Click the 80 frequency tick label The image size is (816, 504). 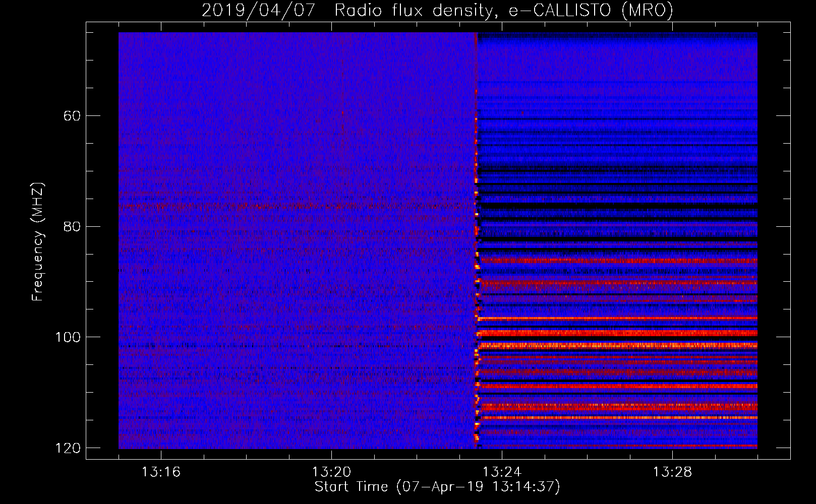pos(72,226)
